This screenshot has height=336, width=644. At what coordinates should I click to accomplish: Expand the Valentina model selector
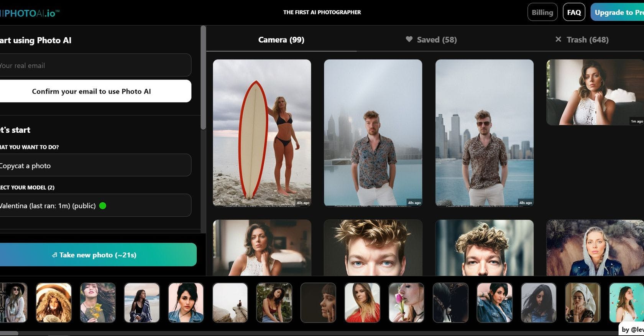94,205
